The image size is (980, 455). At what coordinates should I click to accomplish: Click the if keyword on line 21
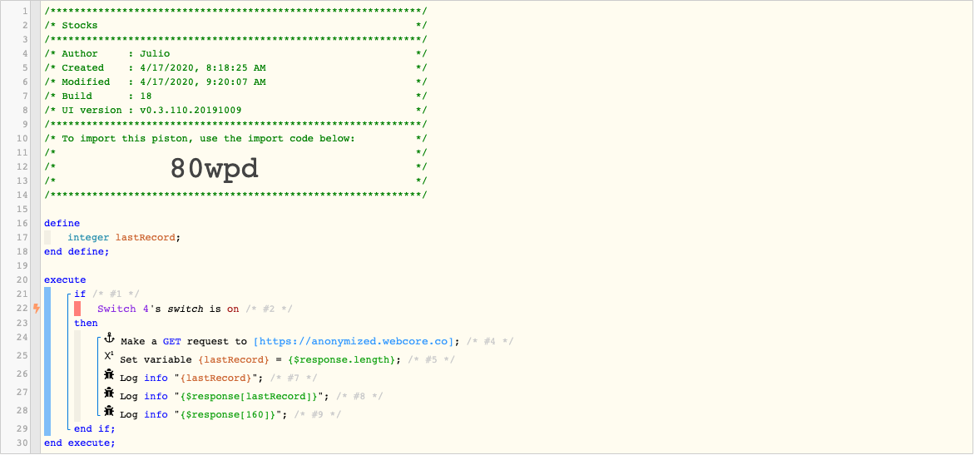click(80, 294)
